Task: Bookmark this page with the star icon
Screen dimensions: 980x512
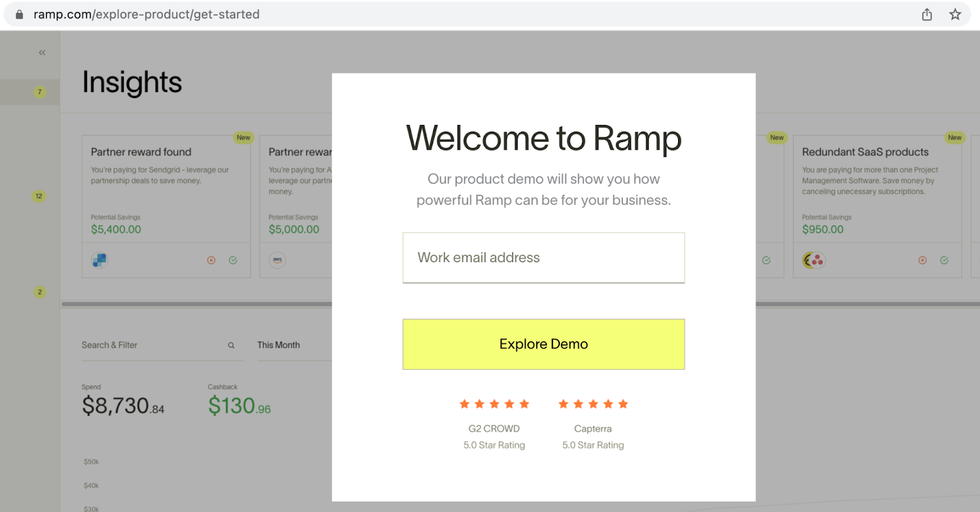Action: (x=955, y=15)
